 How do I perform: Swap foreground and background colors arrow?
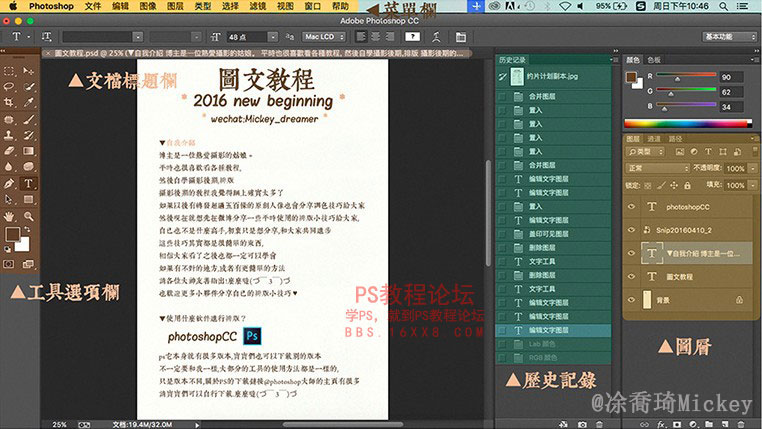(x=27, y=229)
